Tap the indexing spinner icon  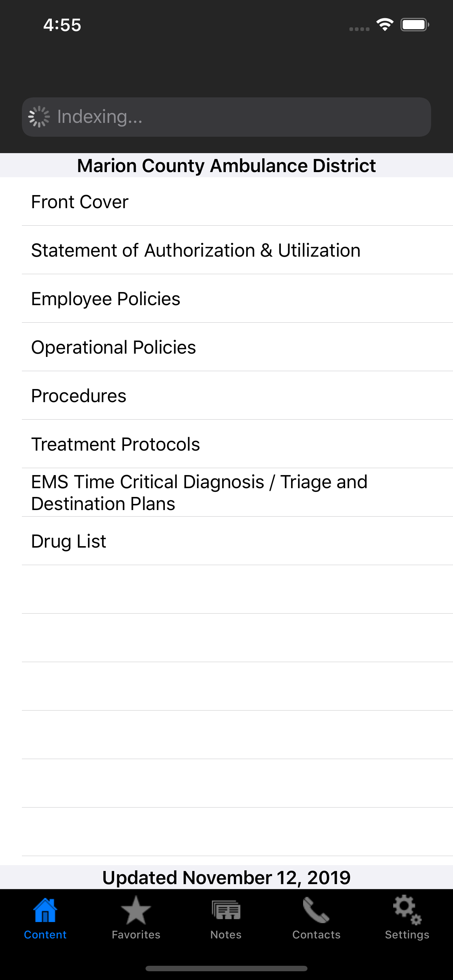click(x=39, y=117)
